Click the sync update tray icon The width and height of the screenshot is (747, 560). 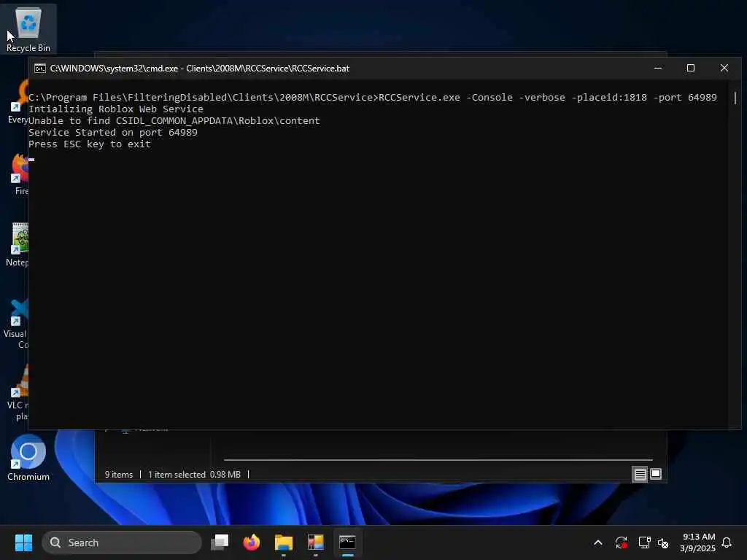tap(622, 542)
